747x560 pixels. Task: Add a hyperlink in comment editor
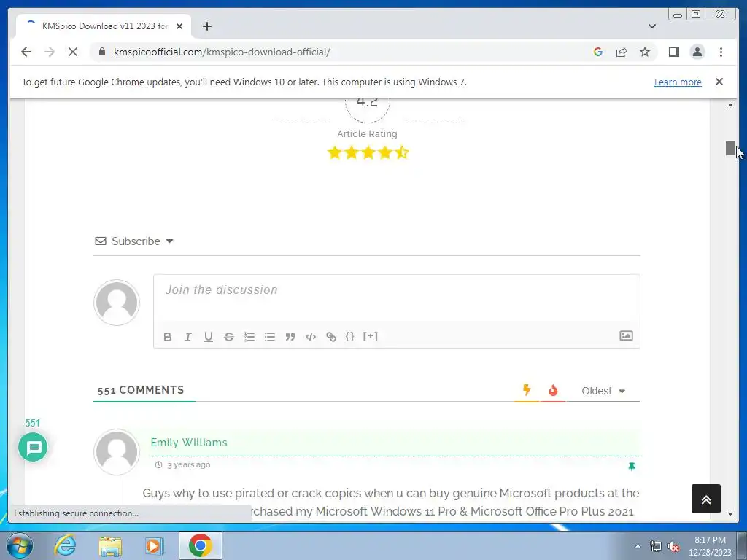(x=331, y=337)
